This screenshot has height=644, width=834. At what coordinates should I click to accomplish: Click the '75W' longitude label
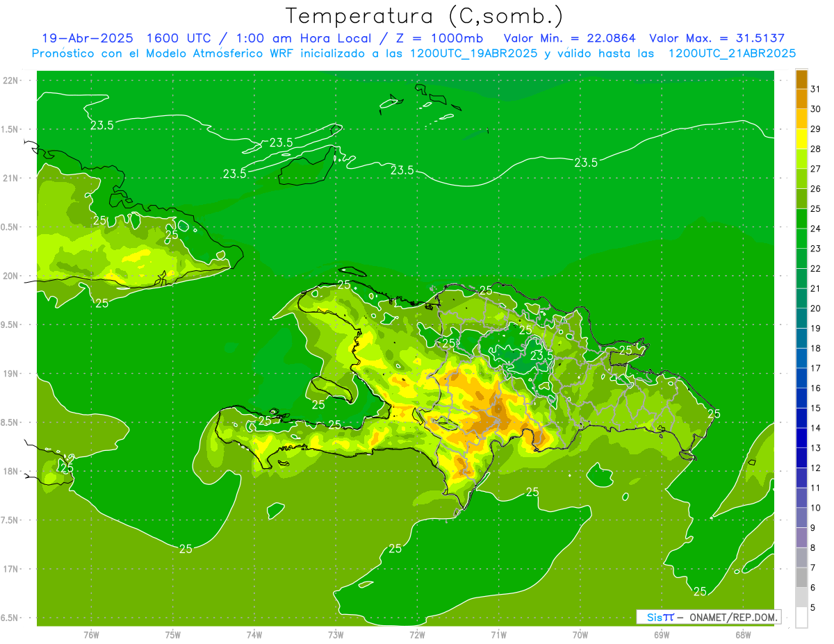tap(173, 636)
